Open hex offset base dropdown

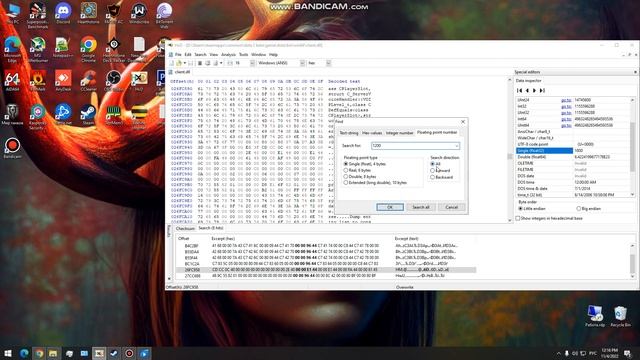pyautogui.click(x=328, y=63)
